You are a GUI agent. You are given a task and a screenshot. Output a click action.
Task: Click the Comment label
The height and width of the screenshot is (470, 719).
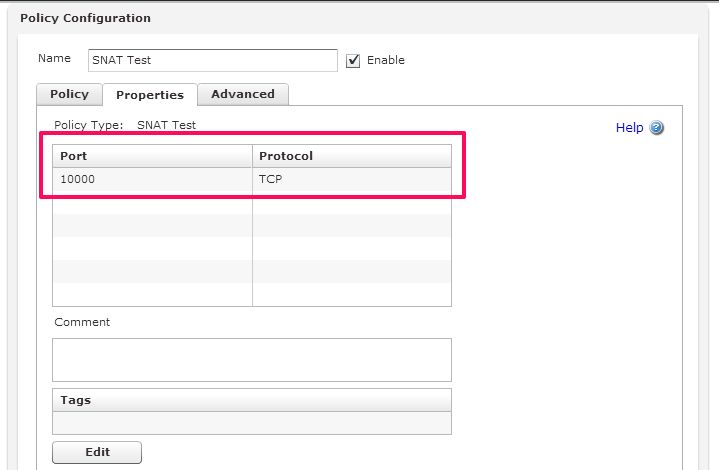tap(82, 322)
